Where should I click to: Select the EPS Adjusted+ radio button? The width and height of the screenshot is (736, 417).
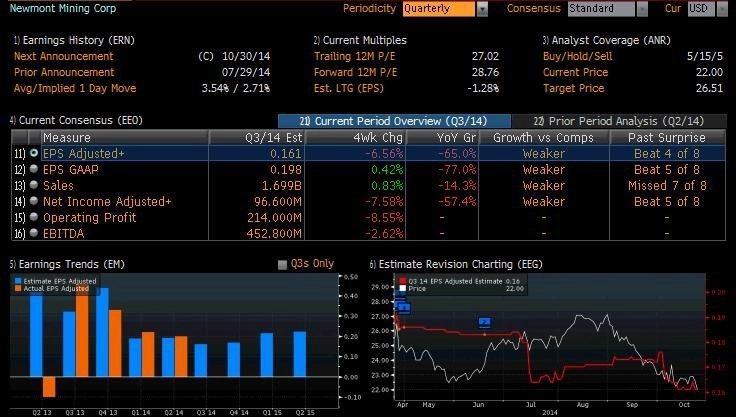pyautogui.click(x=34, y=153)
